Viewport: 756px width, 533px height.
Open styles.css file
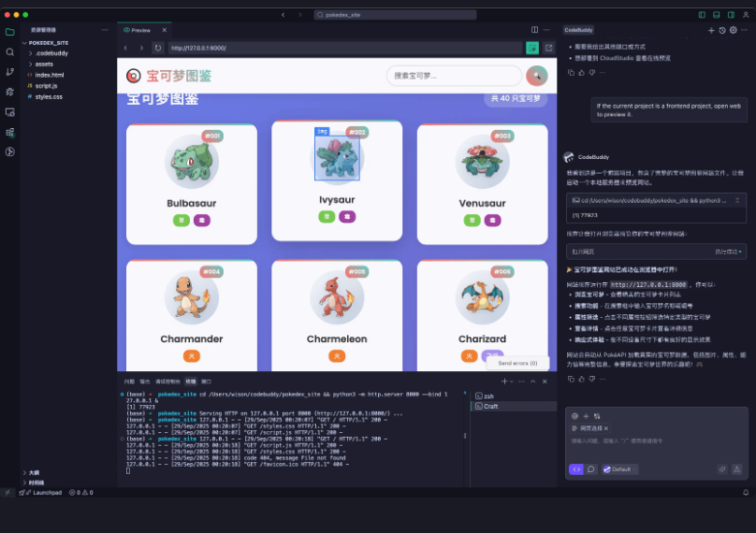point(49,97)
